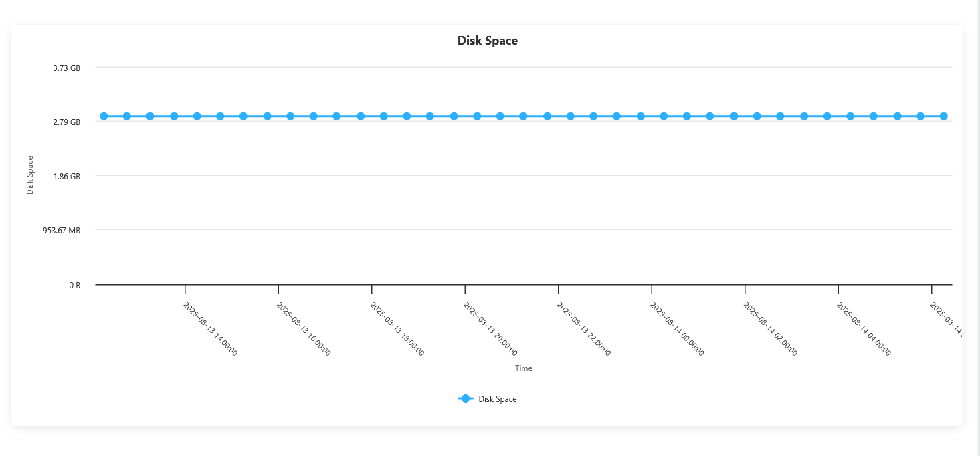Click the 3.73 GB axis label
Viewport: 980px width, 456px height.
(x=67, y=68)
